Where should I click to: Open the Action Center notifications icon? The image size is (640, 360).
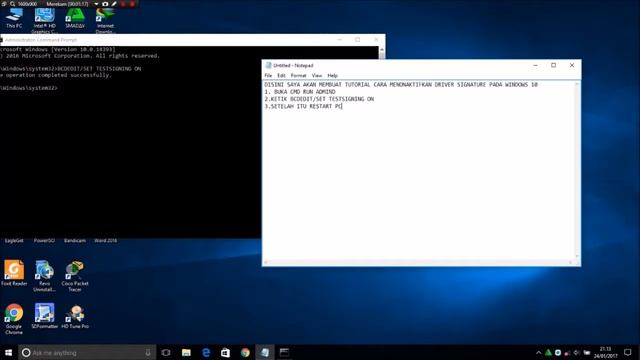pos(628,353)
